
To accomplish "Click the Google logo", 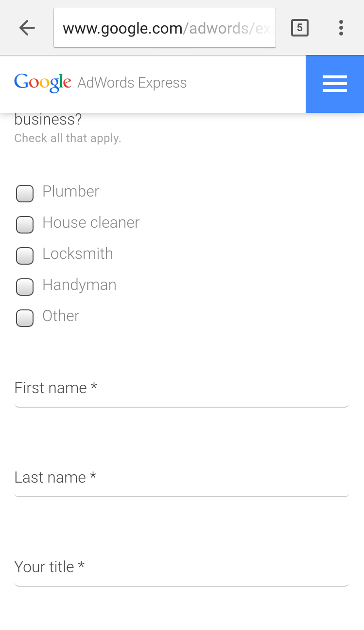I will coord(43,83).
